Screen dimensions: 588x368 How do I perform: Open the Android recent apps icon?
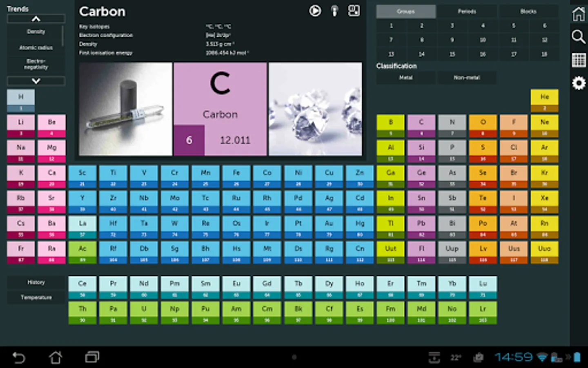tap(92, 357)
